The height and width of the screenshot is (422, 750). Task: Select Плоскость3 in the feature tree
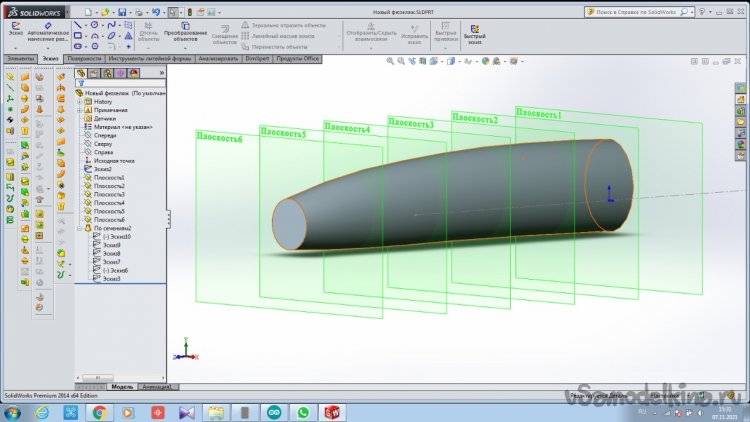[108, 194]
